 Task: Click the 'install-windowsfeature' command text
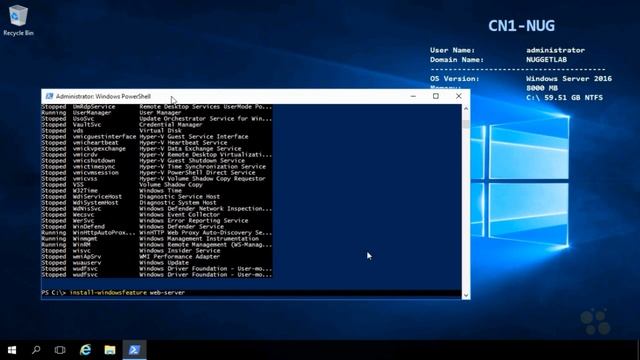tap(108, 293)
